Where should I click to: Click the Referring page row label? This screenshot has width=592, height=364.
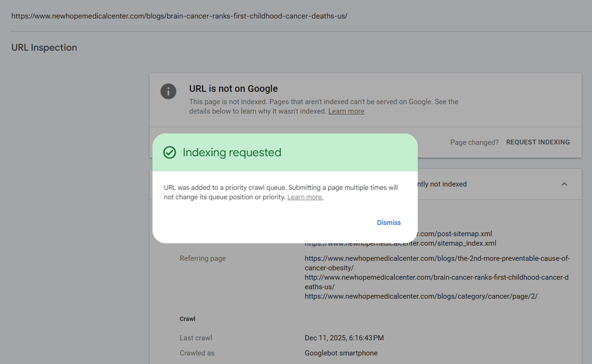coord(203,258)
